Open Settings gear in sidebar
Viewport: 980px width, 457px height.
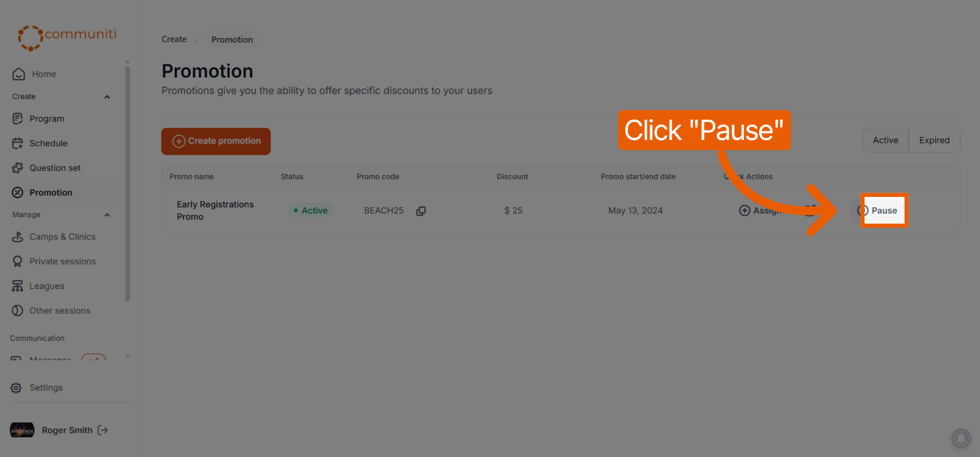(16, 388)
